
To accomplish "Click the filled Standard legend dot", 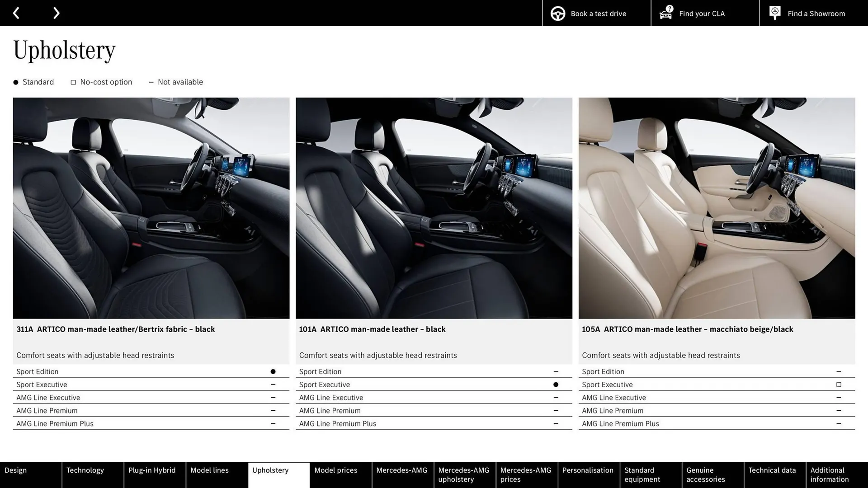I will click(15, 82).
